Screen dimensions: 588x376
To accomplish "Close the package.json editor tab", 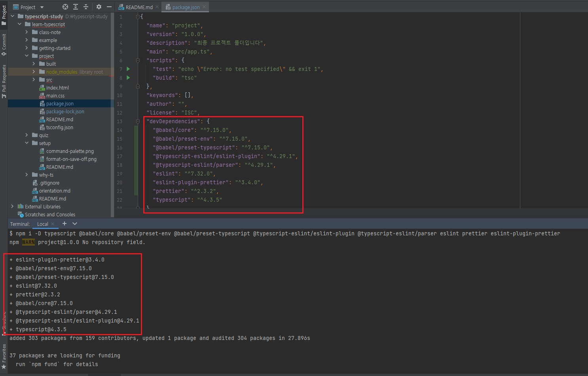I will (x=204, y=7).
